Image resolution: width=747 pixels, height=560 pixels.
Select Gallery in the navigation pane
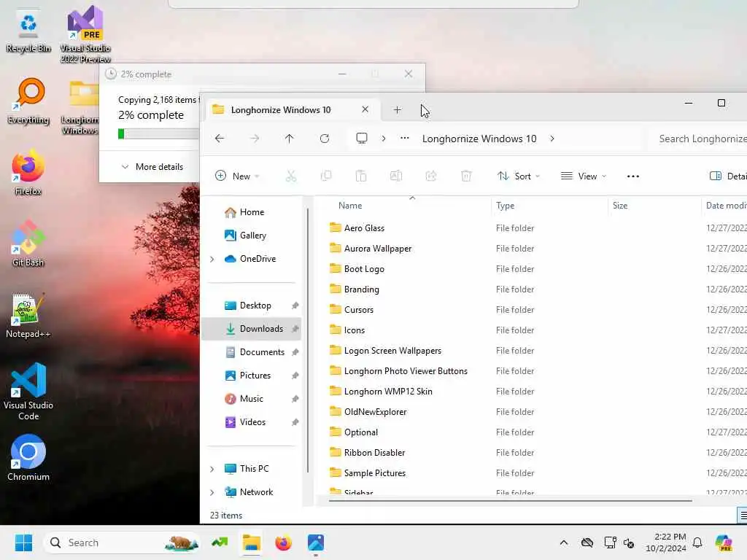tap(252, 236)
